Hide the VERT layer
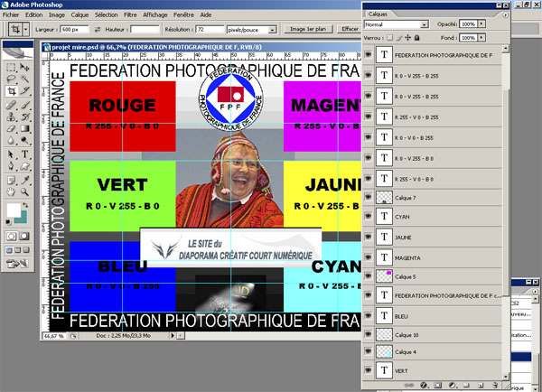 click(369, 370)
